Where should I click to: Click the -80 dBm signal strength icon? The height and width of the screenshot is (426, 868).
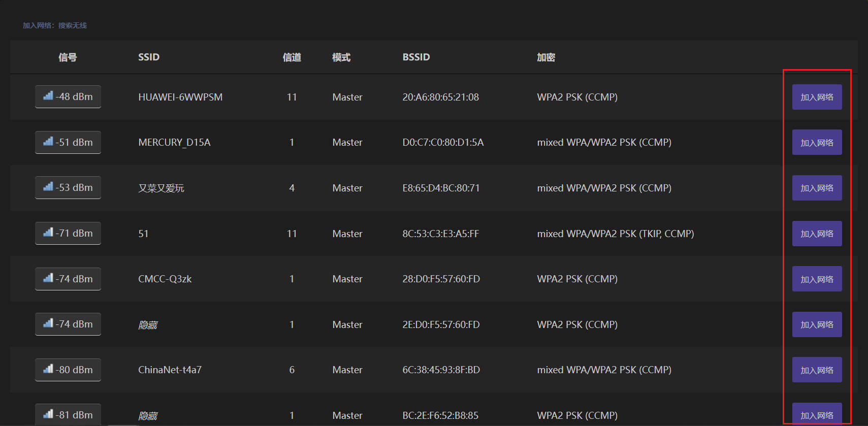(48, 369)
